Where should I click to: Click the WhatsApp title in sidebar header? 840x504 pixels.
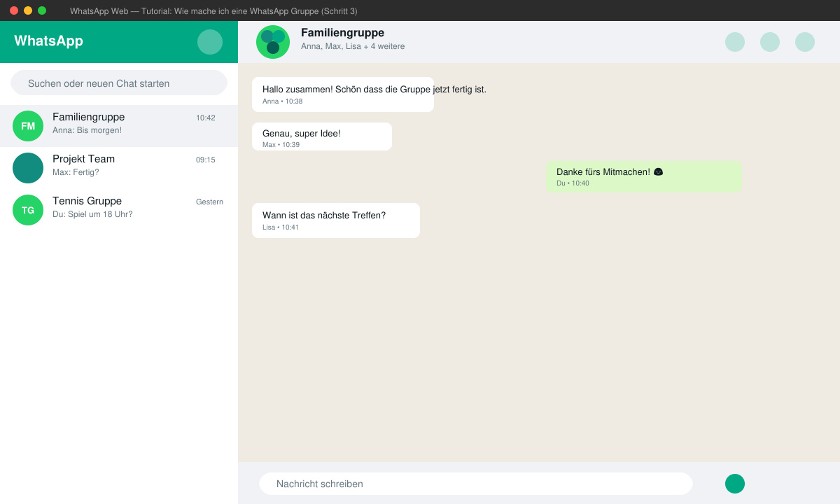coord(48,41)
